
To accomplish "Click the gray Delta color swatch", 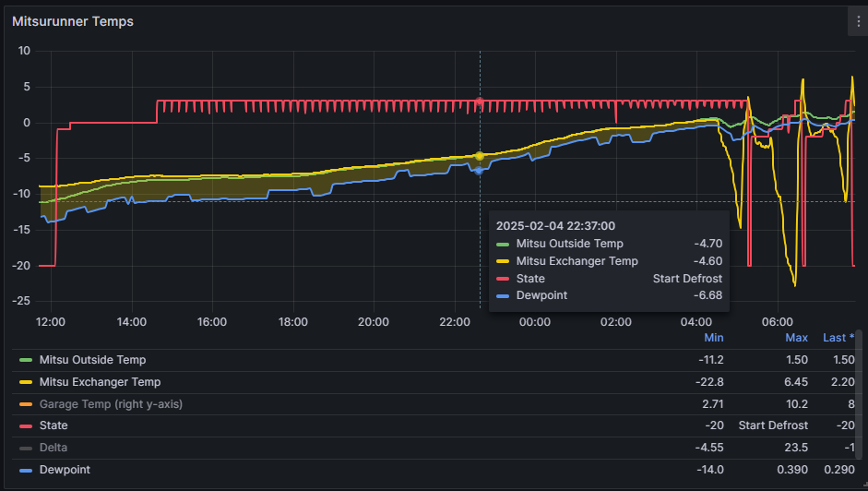I will (26, 448).
